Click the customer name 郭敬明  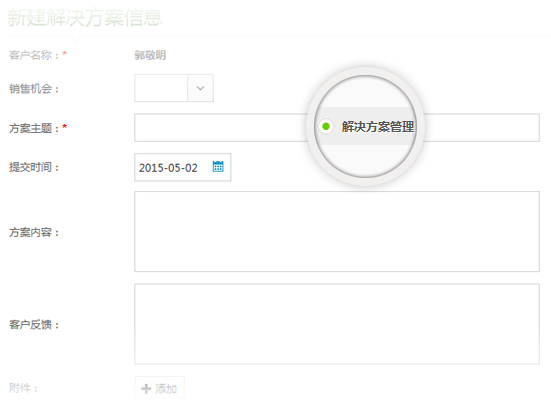[x=150, y=55]
